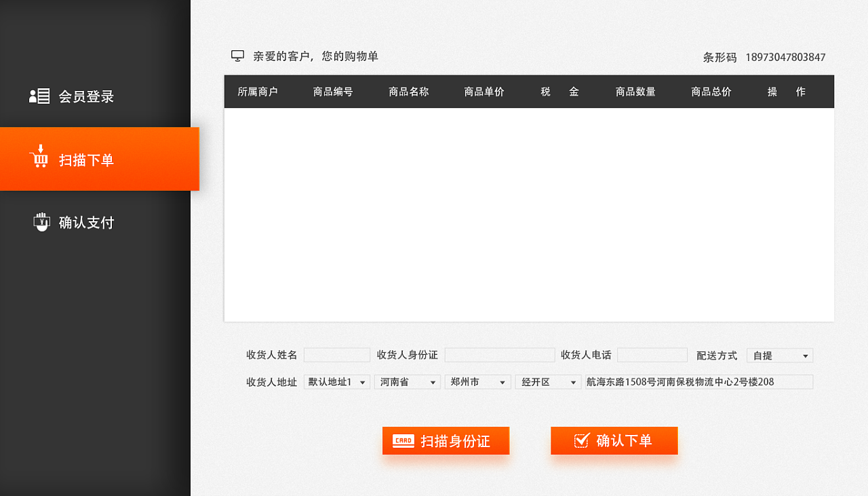Expand the 经开区 district dropdown
This screenshot has height=496, width=868.
pyautogui.click(x=548, y=381)
